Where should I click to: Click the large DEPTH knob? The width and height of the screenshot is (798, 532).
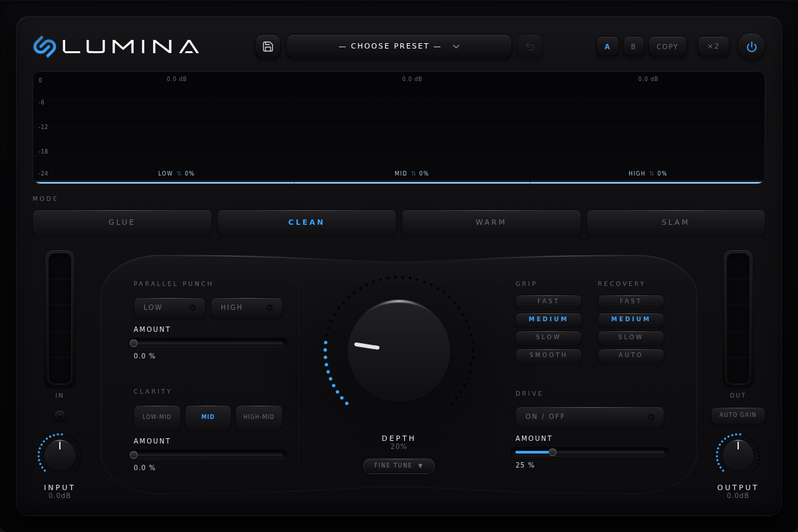pos(399,350)
